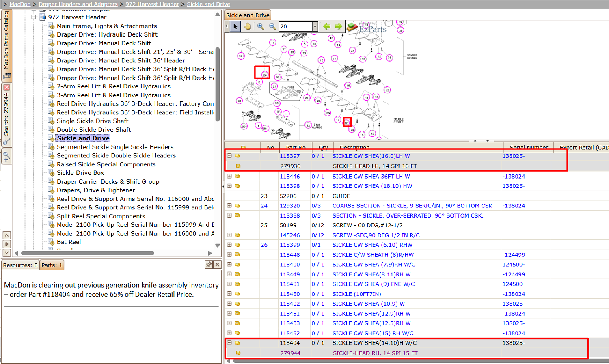Switch to the Resources: 0 tab
This screenshot has width=609, height=364.
[x=20, y=265]
